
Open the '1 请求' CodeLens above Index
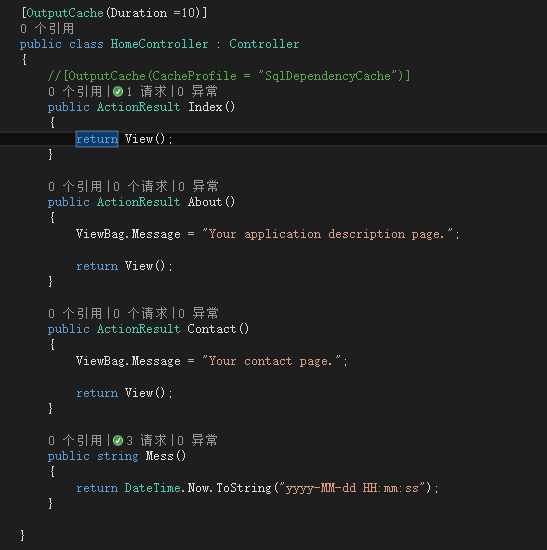[146, 92]
